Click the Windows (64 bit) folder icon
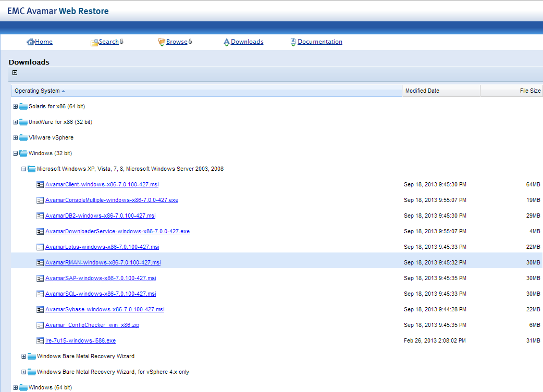Screen dimensions: 543x392 click(x=23, y=387)
